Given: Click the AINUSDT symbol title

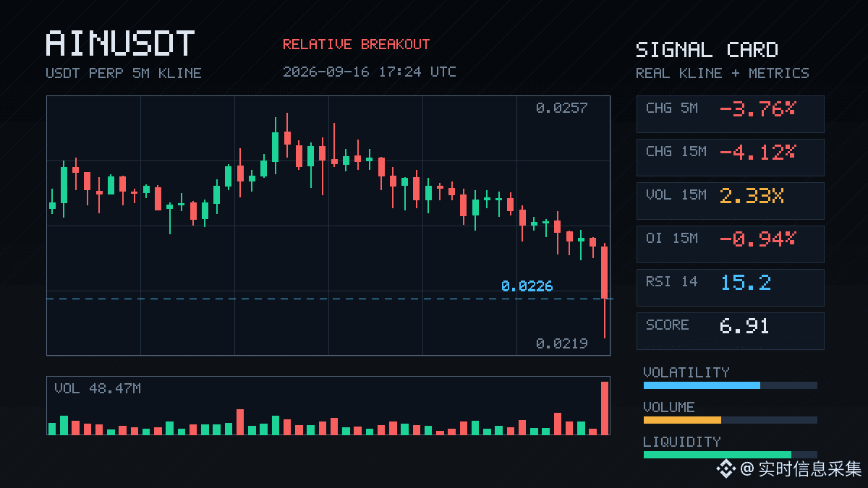Looking at the screenshot, I should [x=120, y=43].
